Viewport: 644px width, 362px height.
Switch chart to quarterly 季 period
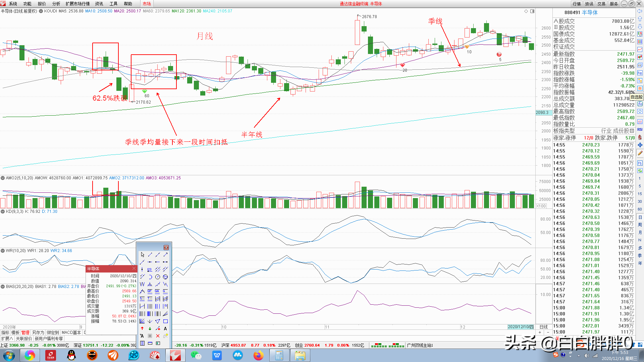pyautogui.click(x=640, y=255)
